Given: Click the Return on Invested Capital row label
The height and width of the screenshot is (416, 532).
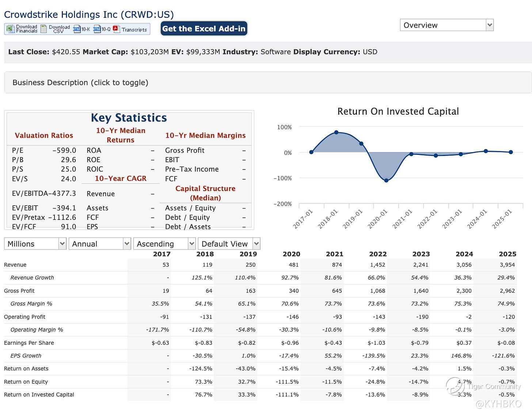Looking at the screenshot, I should coord(39,394).
